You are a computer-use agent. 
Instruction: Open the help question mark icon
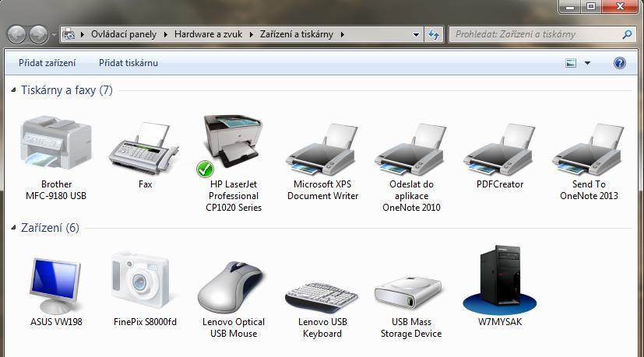point(619,63)
